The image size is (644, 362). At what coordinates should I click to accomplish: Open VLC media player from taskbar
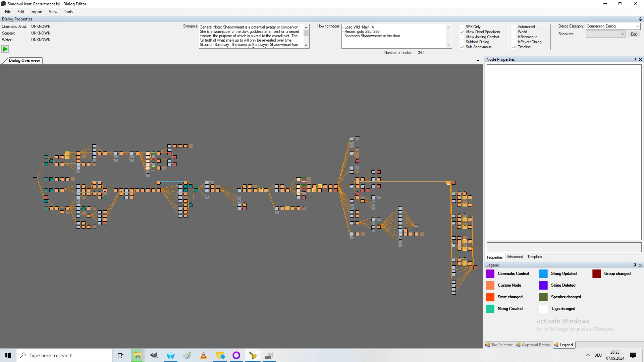point(203,355)
